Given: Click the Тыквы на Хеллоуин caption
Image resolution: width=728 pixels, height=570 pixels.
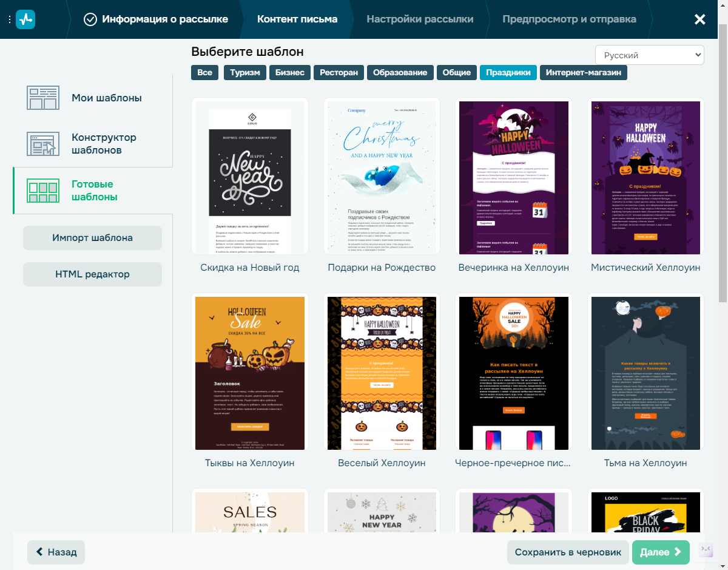Looking at the screenshot, I should 250,463.
